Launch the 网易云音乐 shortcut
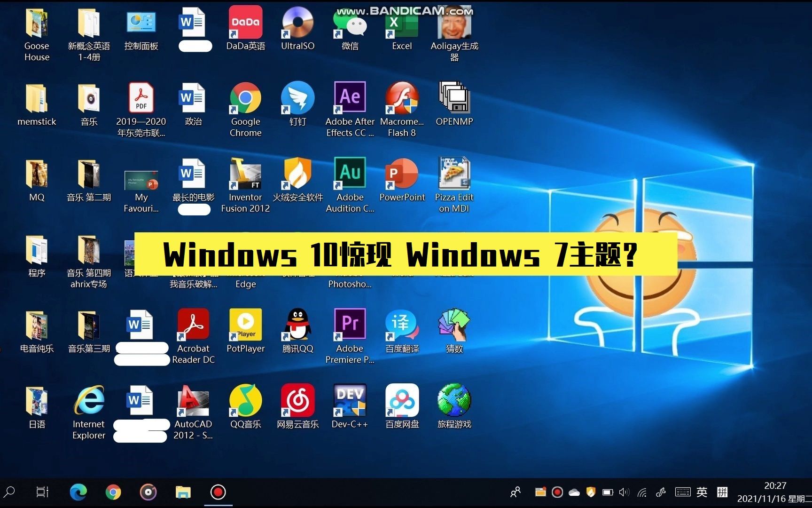 coord(297,407)
